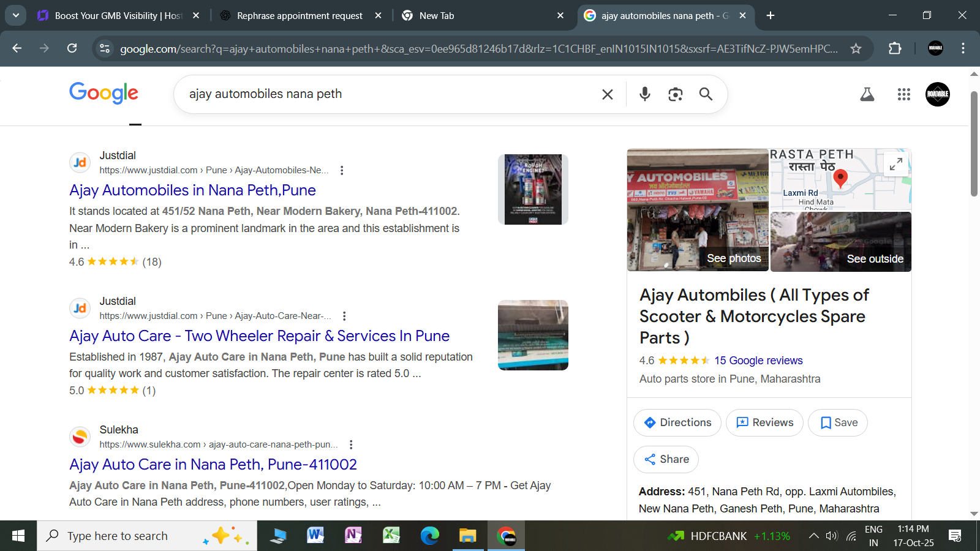Submit search with magnifier icon
The height and width of the screenshot is (551, 980).
pyautogui.click(x=706, y=94)
